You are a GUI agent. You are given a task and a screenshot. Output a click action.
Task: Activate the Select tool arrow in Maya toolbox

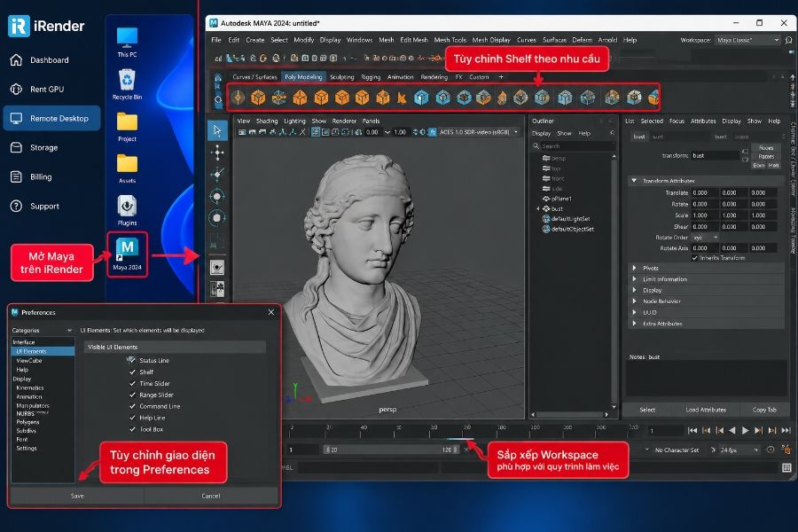pyautogui.click(x=217, y=130)
